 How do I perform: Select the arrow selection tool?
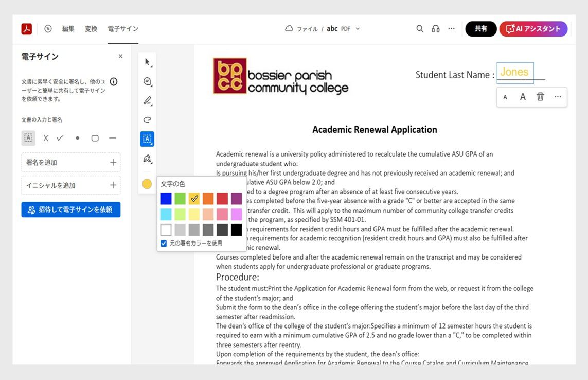147,62
